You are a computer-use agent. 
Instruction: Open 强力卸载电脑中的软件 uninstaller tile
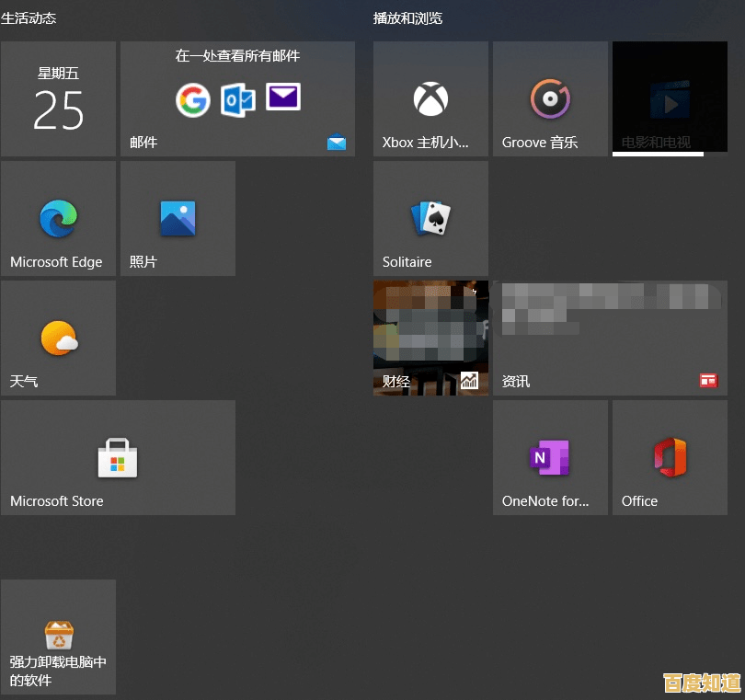point(58,637)
